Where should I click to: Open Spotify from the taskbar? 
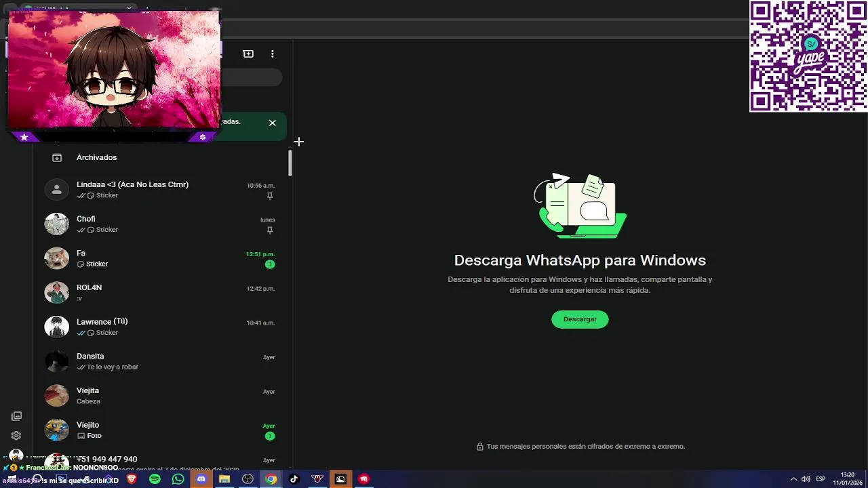[x=155, y=479]
